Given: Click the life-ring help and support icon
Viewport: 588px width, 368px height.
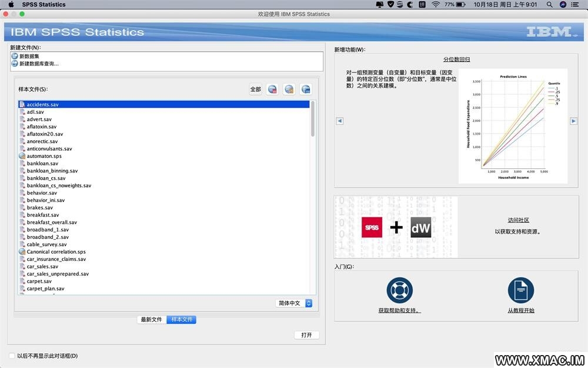Looking at the screenshot, I should (x=399, y=290).
